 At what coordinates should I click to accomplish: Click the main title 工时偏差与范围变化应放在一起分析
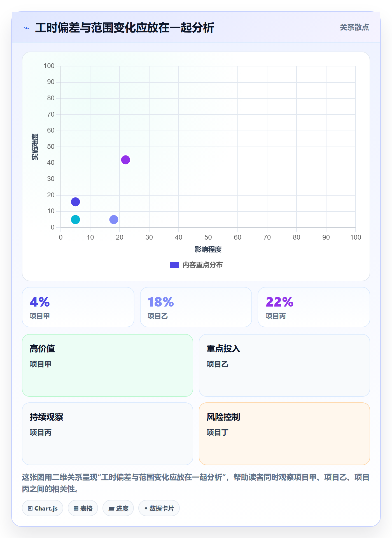125,28
